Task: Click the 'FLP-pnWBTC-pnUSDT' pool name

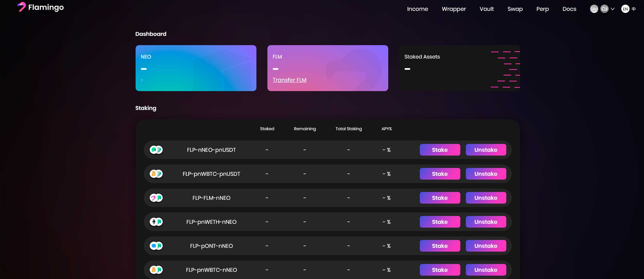Action: point(211,174)
